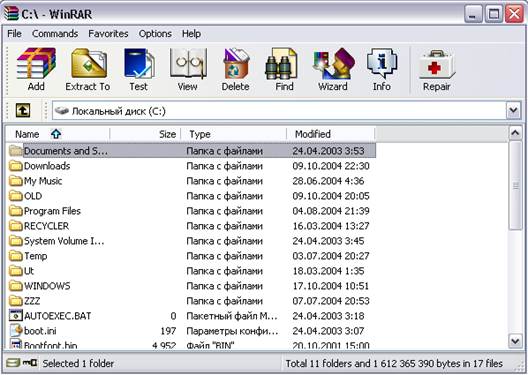Open the Find binoculars tool
Image resolution: width=528 pixels, height=375 pixels.
(x=282, y=64)
